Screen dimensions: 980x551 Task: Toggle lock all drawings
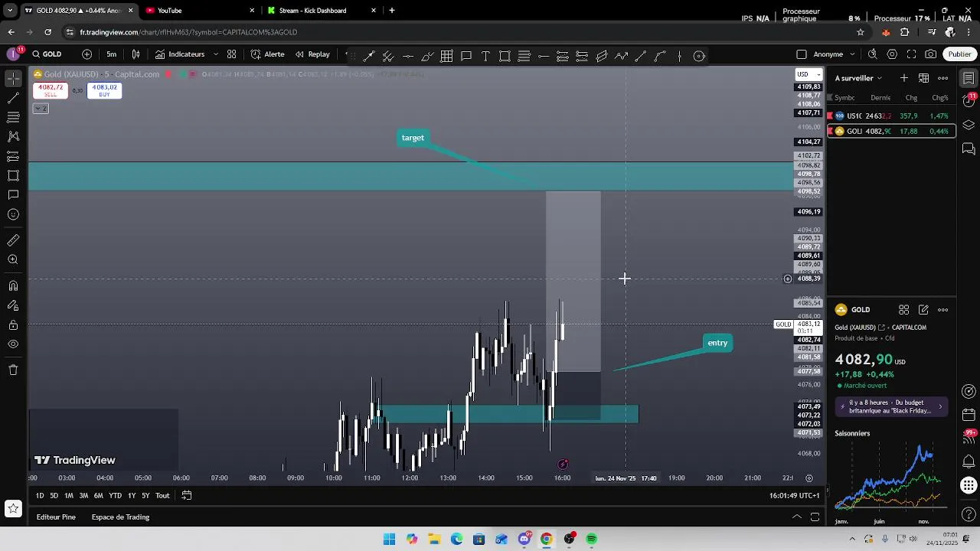(x=13, y=325)
